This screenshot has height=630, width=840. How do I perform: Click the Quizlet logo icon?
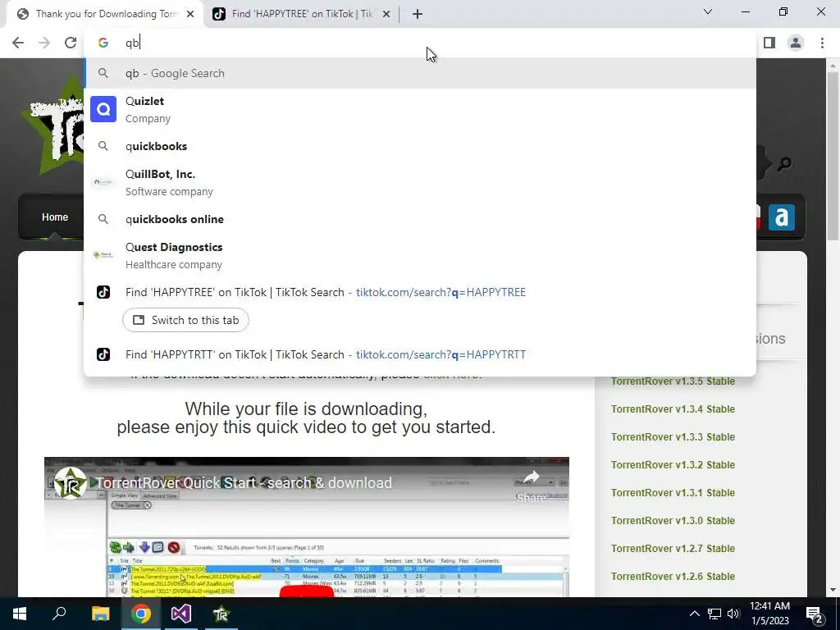coord(103,109)
